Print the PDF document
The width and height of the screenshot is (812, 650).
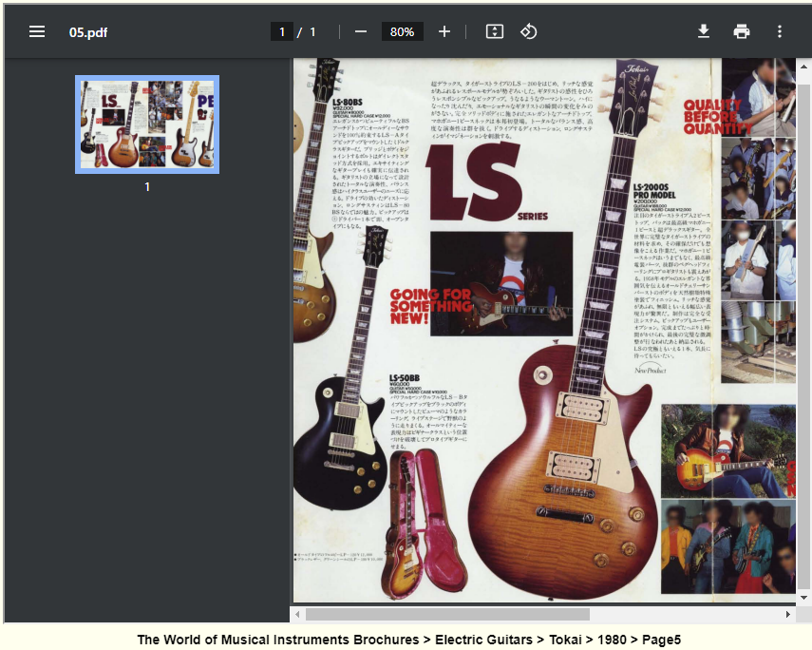click(742, 31)
